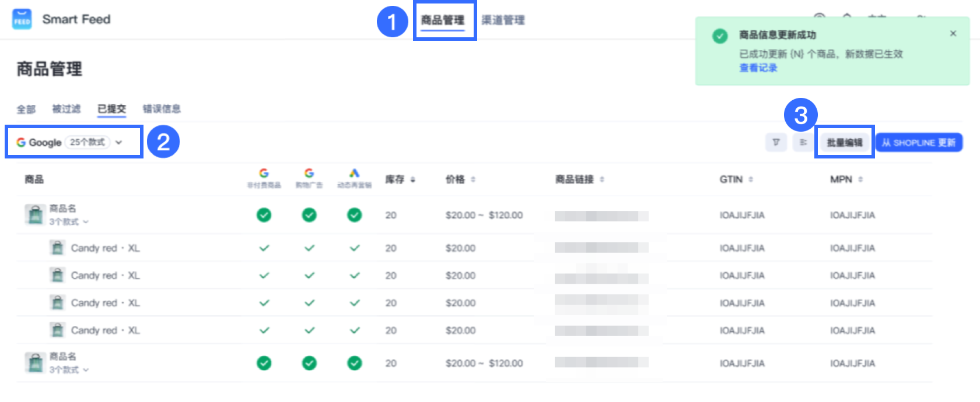Click the Google free listings column icon
The width and height of the screenshot is (980, 402).
264,174
